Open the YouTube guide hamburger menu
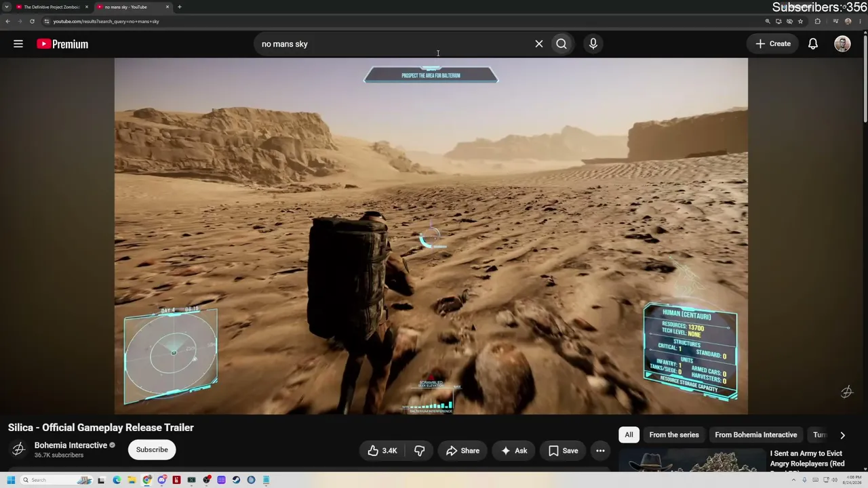The height and width of the screenshot is (488, 868). point(18,44)
